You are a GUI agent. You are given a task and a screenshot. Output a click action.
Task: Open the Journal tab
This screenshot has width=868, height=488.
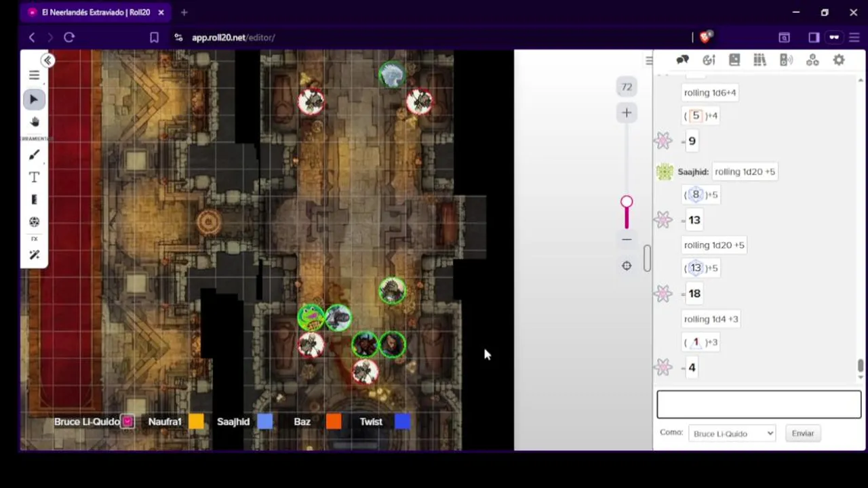coord(734,60)
